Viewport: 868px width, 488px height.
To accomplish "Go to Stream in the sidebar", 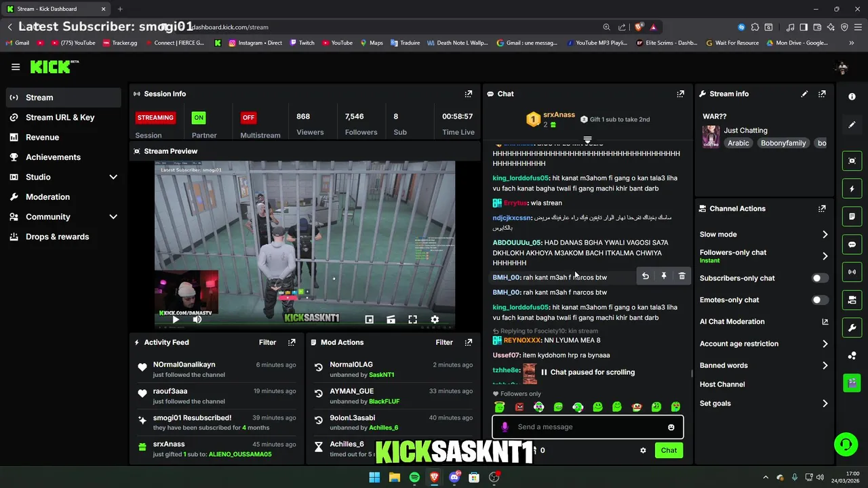I will coord(64,98).
